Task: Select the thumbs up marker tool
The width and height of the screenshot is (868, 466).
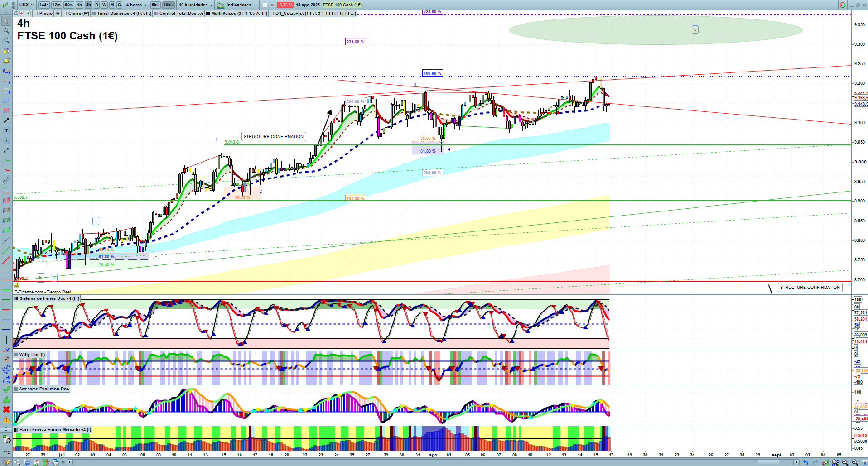Action: (x=6, y=399)
